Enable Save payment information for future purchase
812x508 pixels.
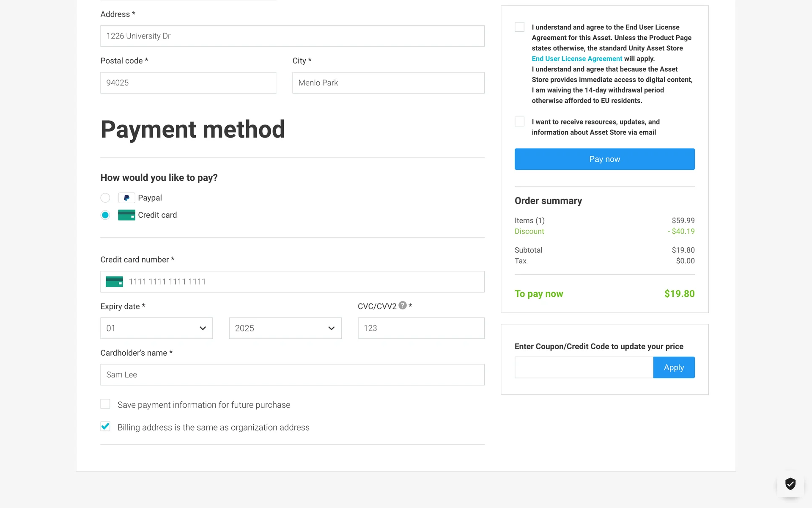tap(105, 404)
